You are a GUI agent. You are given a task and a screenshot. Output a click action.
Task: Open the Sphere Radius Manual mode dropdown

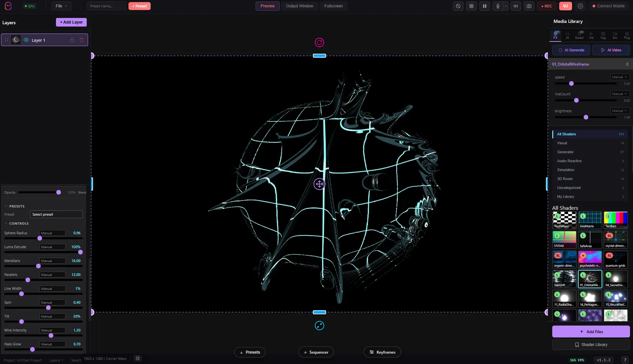(52, 233)
